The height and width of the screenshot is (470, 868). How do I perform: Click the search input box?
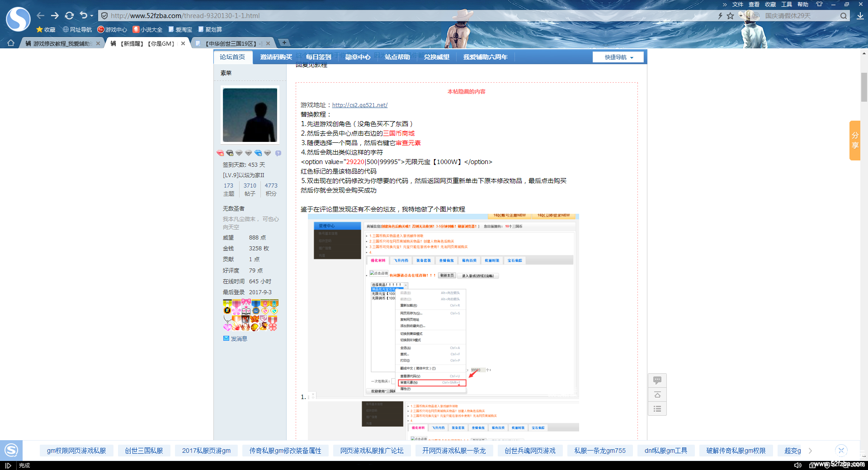tap(800, 16)
